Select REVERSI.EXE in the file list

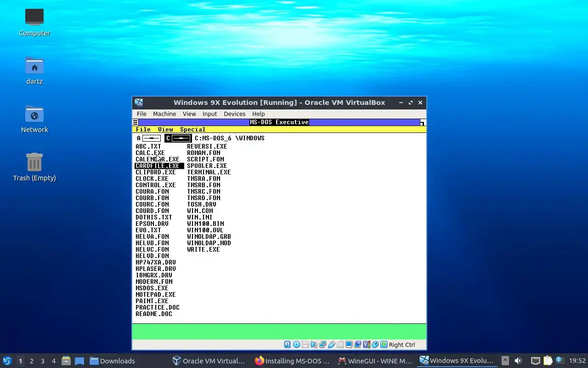(207, 146)
